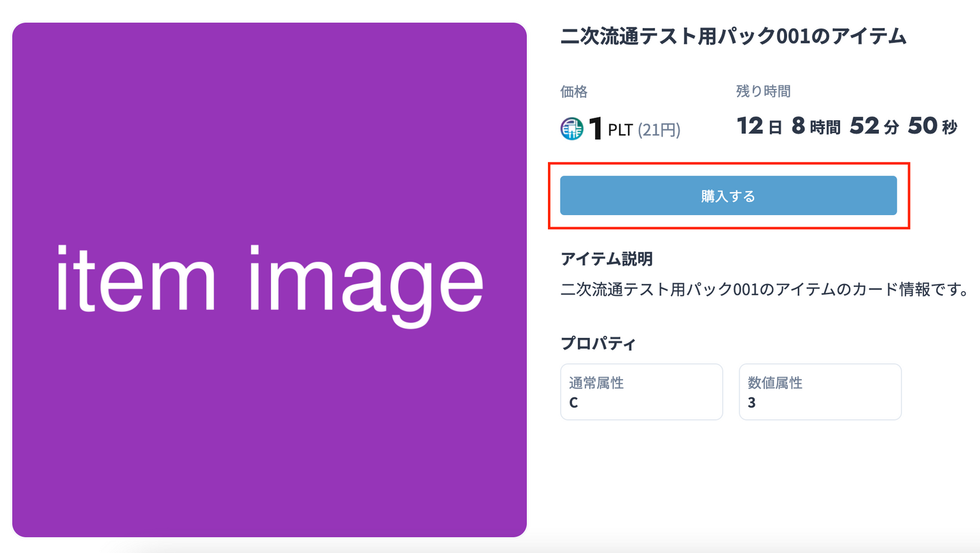The width and height of the screenshot is (980, 553).
Task: Select the 通常属性 property card
Action: 641,391
